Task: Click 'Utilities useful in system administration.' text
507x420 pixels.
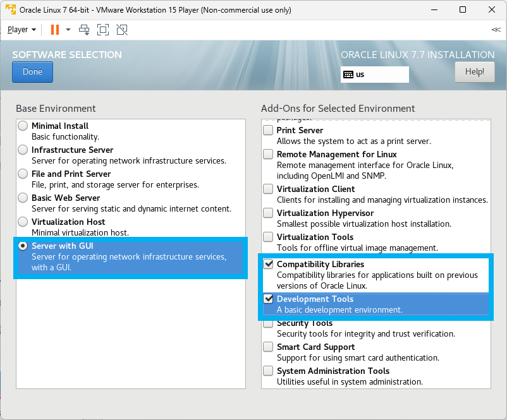Action: pyautogui.click(x=350, y=382)
